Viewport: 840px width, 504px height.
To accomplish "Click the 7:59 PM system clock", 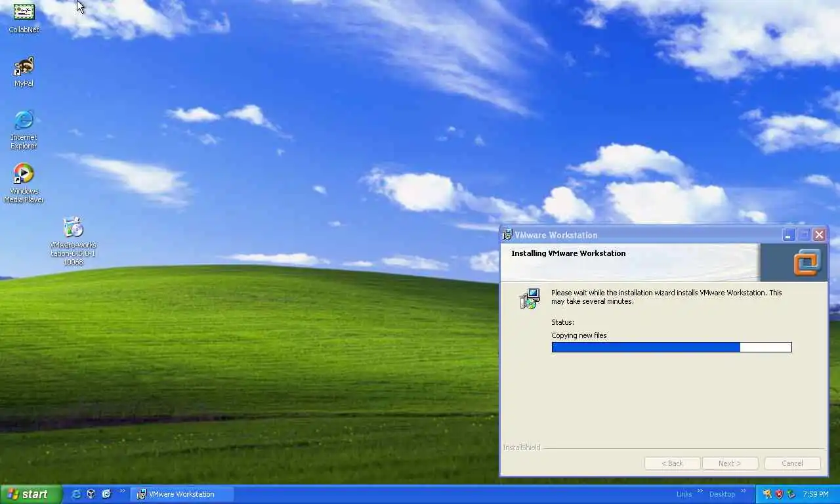I will pos(816,494).
